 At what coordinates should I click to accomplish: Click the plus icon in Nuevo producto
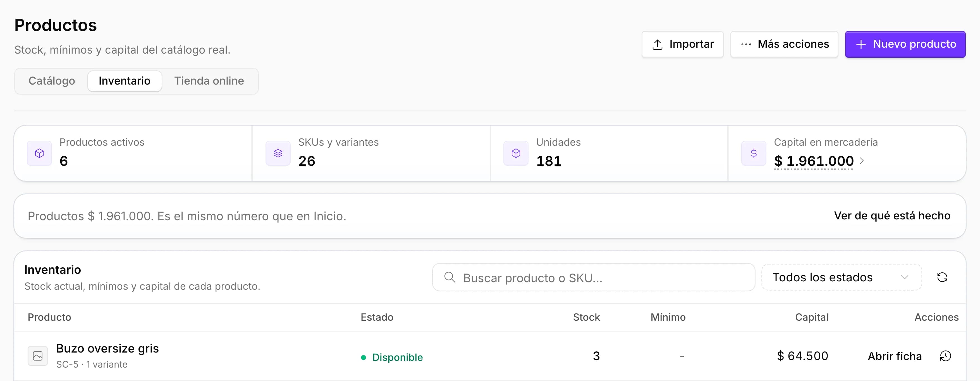coord(861,44)
